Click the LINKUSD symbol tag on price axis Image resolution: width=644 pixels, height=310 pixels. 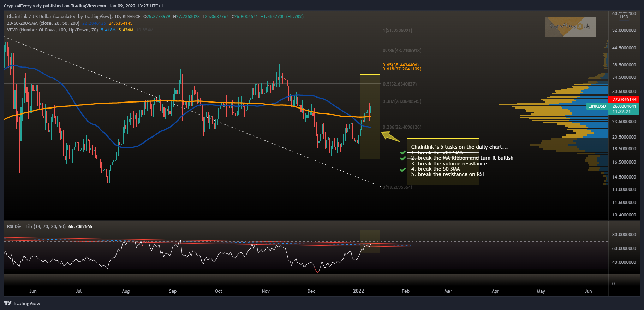click(597, 106)
